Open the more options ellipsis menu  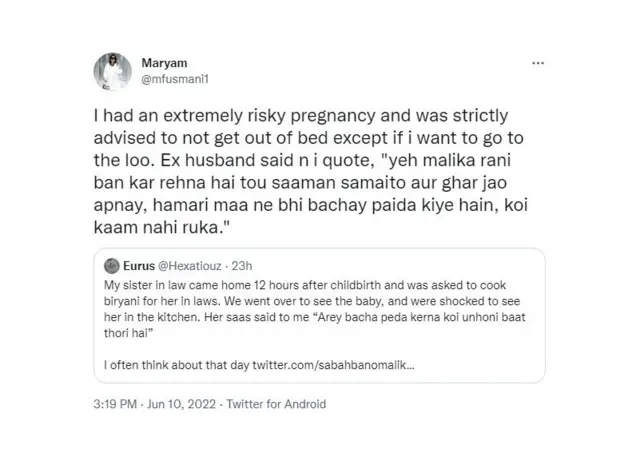point(538,62)
